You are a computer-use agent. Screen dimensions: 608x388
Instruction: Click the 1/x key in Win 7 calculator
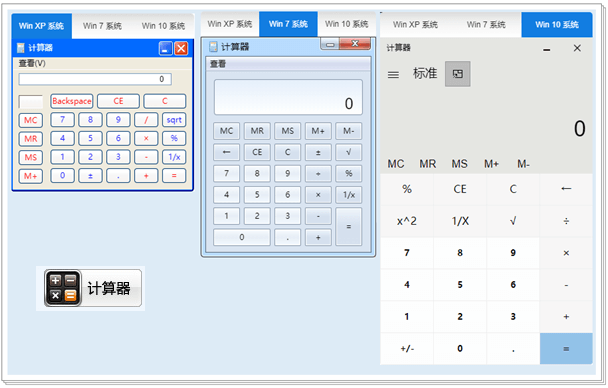(349, 195)
